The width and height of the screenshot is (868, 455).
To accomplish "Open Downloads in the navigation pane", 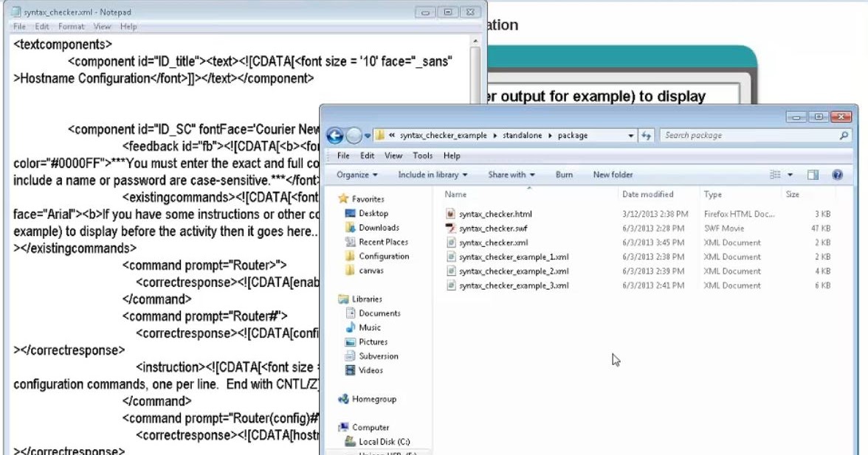I will click(x=379, y=228).
